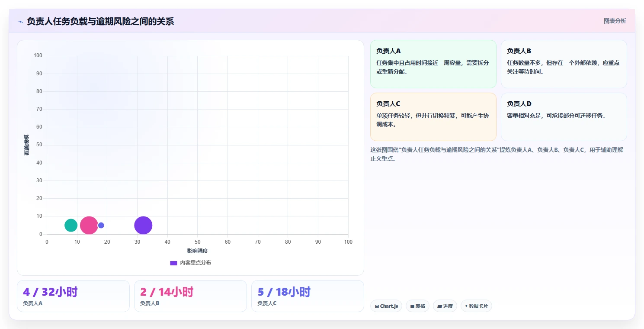Screen dimensions: 644x329
Task: Click the 单项任务较轻 description in card C
Action: click(x=433, y=120)
